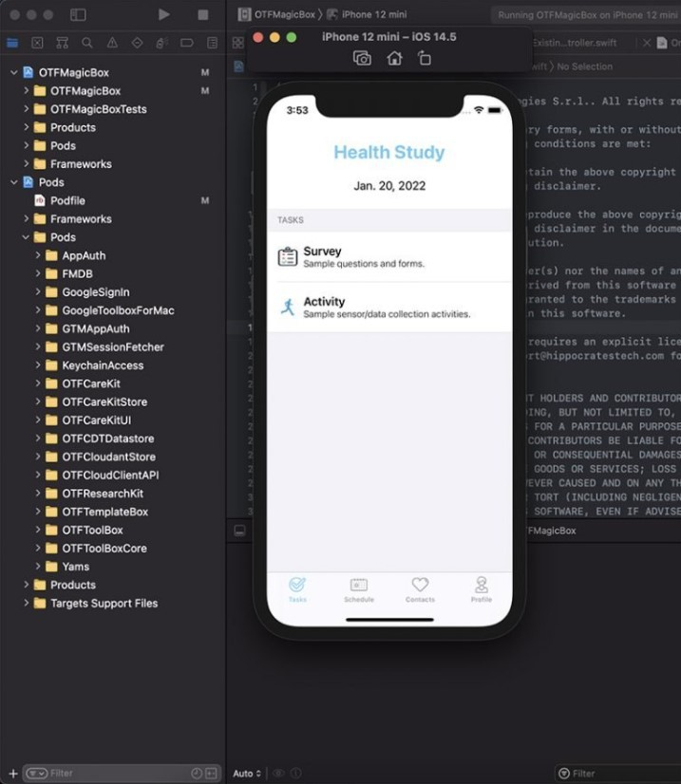Expand the Targets Support Files folder
This screenshot has width=681, height=784.
(26, 603)
